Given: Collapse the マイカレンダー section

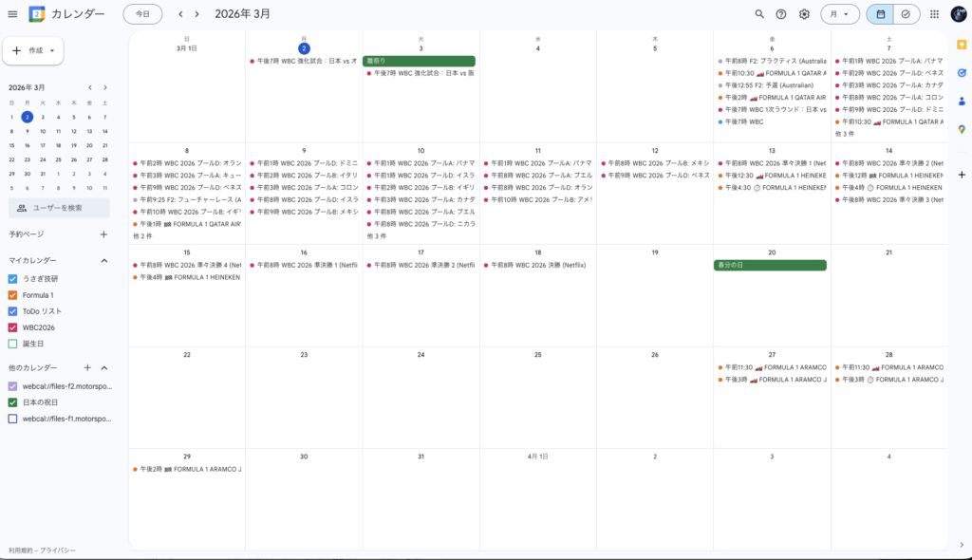Looking at the screenshot, I should (x=103, y=260).
